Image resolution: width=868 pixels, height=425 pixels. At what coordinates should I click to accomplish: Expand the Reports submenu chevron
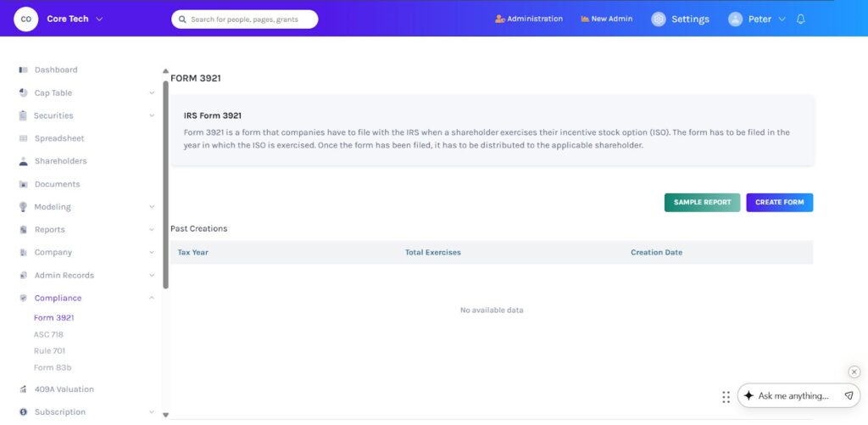152,229
